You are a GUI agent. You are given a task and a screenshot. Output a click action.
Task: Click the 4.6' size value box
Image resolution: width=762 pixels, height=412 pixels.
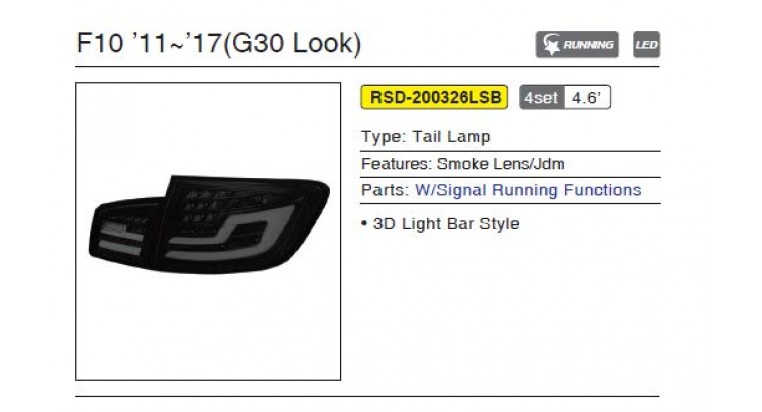[587, 98]
